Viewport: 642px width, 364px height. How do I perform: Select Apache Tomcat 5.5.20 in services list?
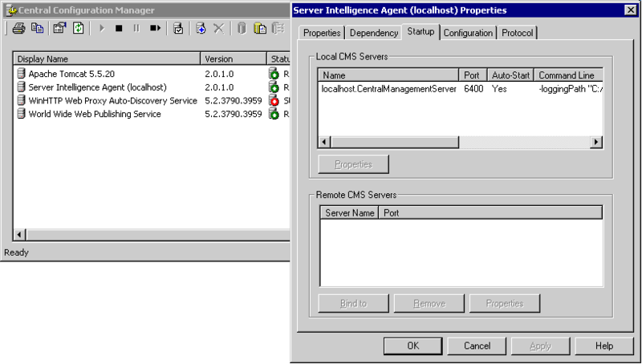[71, 74]
